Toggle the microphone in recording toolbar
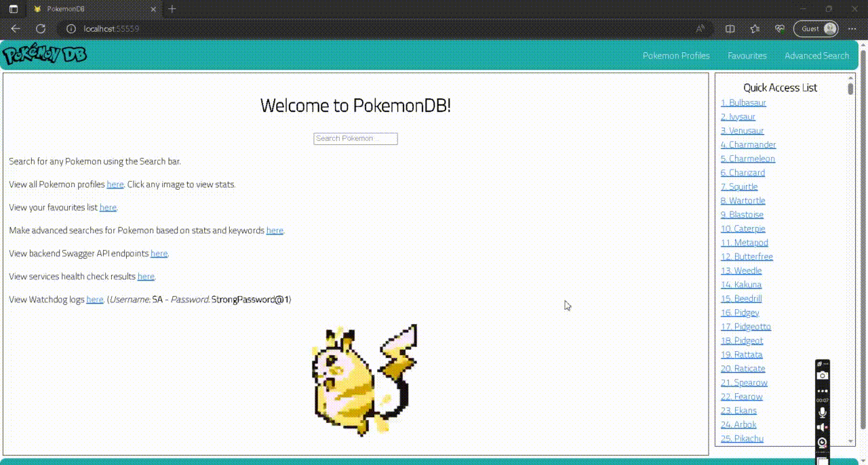The height and width of the screenshot is (465, 868). pos(822,412)
